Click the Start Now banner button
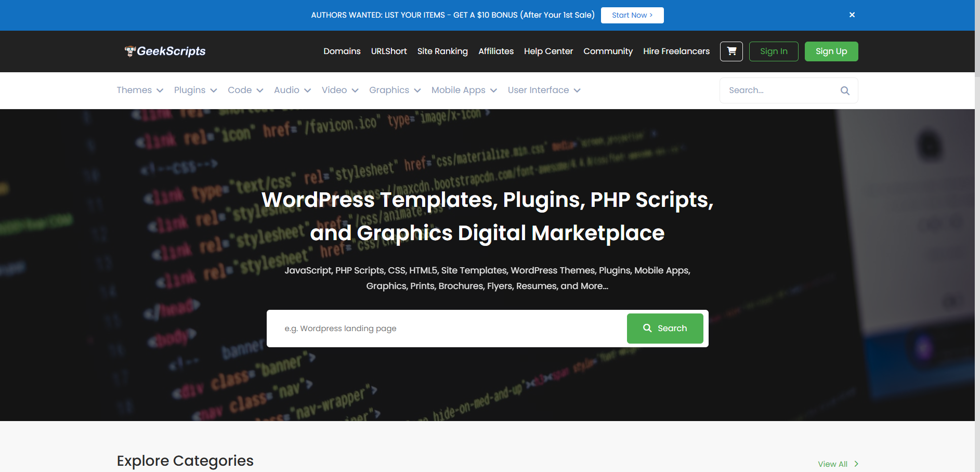980x472 pixels. tap(632, 15)
